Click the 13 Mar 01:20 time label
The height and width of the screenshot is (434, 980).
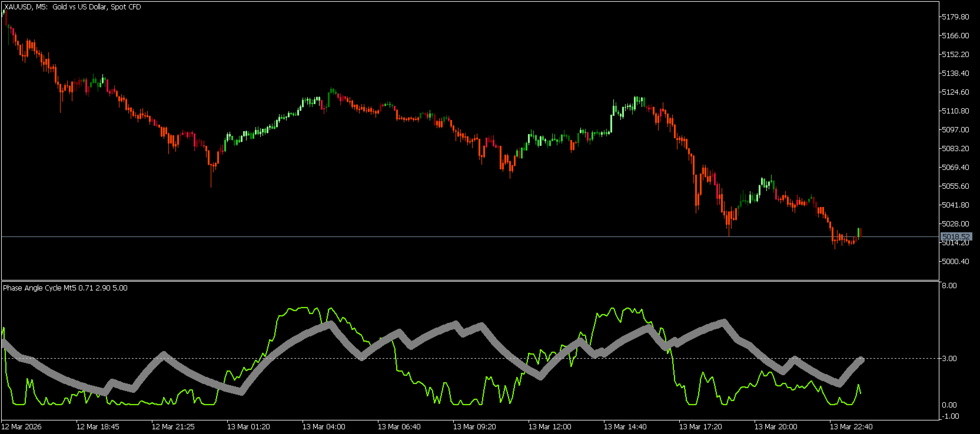pos(248,427)
